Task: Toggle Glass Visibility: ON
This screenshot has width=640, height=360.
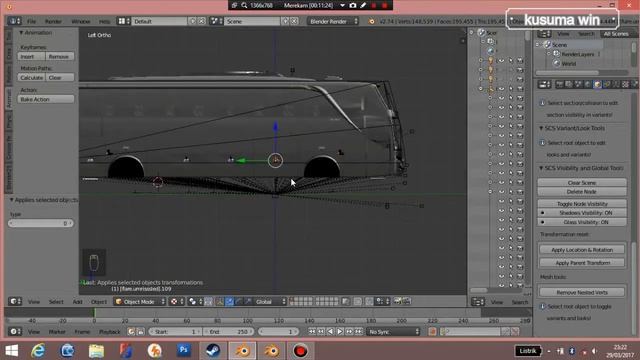Action: (582, 222)
